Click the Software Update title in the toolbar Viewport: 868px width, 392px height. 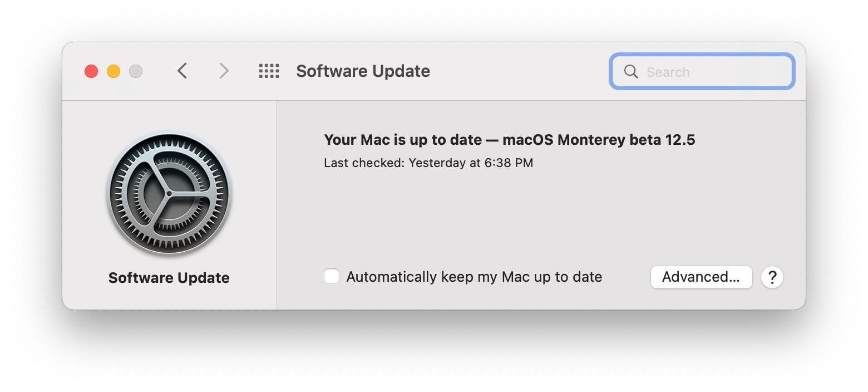(363, 71)
